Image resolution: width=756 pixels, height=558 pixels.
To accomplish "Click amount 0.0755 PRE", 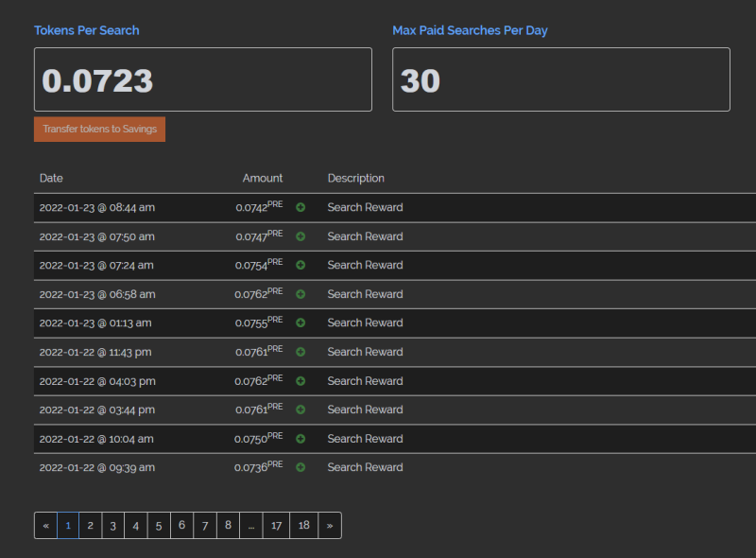I will point(259,322).
